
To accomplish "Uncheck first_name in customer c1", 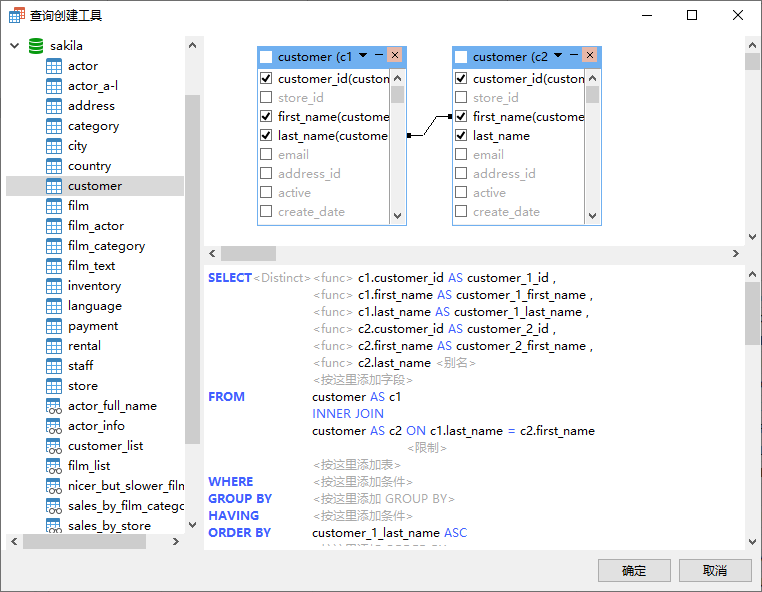I will 266,116.
